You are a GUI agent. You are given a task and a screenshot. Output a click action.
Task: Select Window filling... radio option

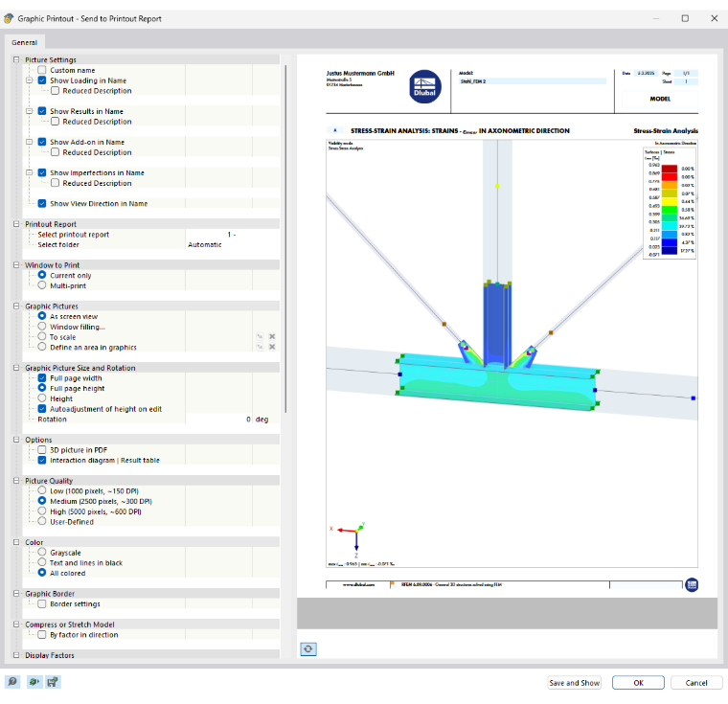[x=42, y=327]
